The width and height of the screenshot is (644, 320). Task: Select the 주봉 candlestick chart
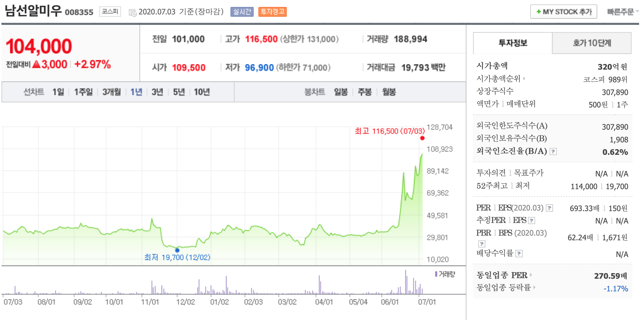click(x=365, y=92)
